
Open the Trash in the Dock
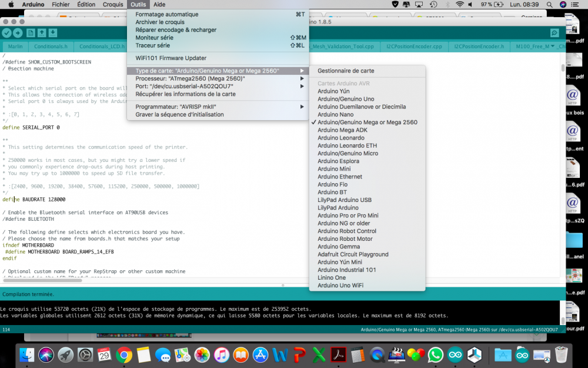[x=561, y=355]
